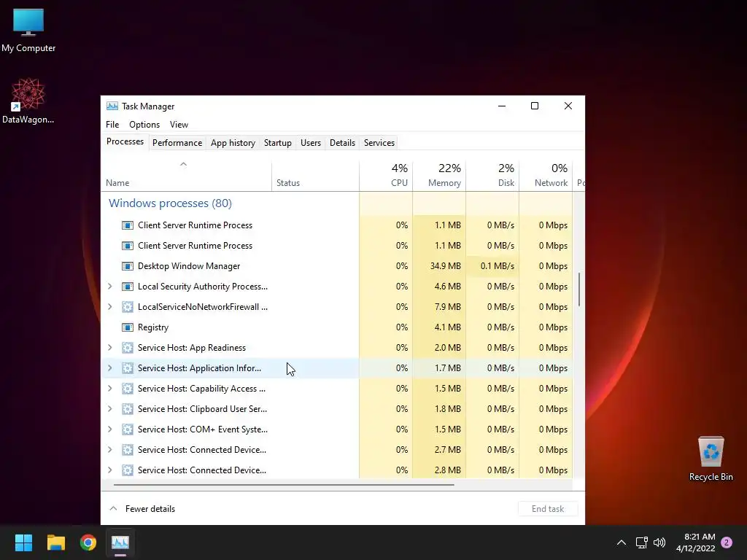
Task: Click the 0.1 MB/s disk value
Action: click(498, 266)
